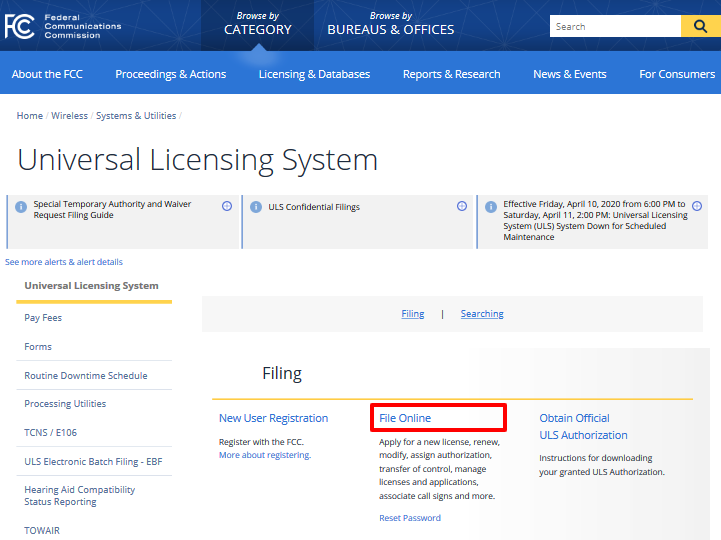This screenshot has height=540, width=721.
Task: Open For Consumers menu
Action: tap(677, 74)
